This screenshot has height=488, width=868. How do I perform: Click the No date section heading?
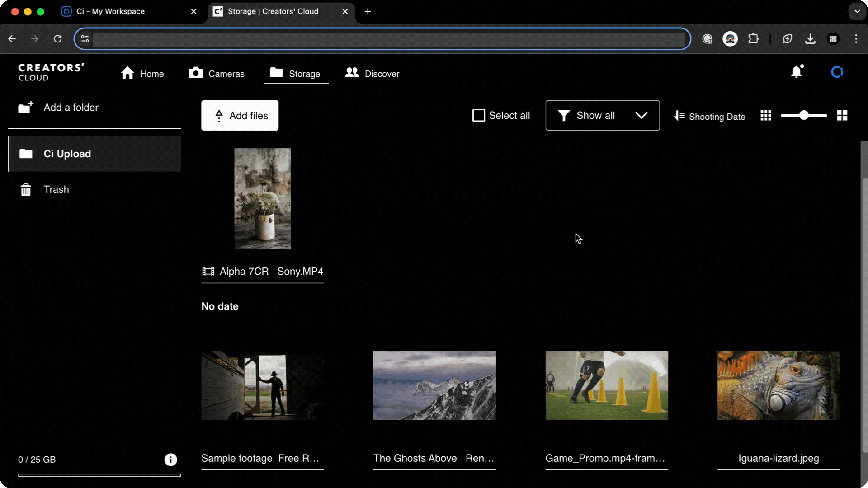click(220, 306)
